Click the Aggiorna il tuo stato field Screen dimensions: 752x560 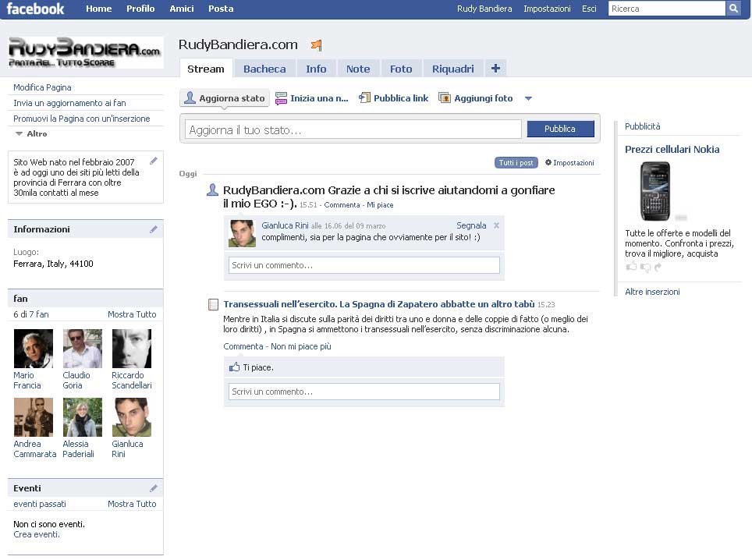point(353,129)
